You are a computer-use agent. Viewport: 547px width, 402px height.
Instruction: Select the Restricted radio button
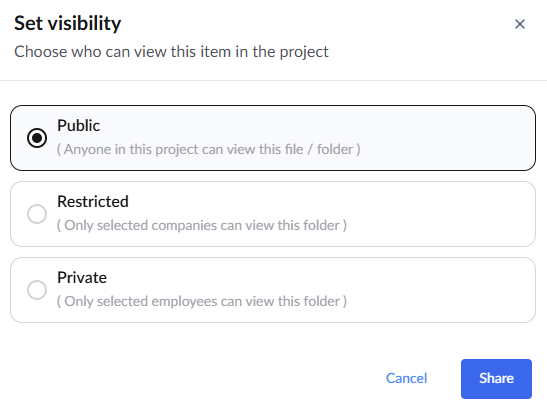[37, 214]
